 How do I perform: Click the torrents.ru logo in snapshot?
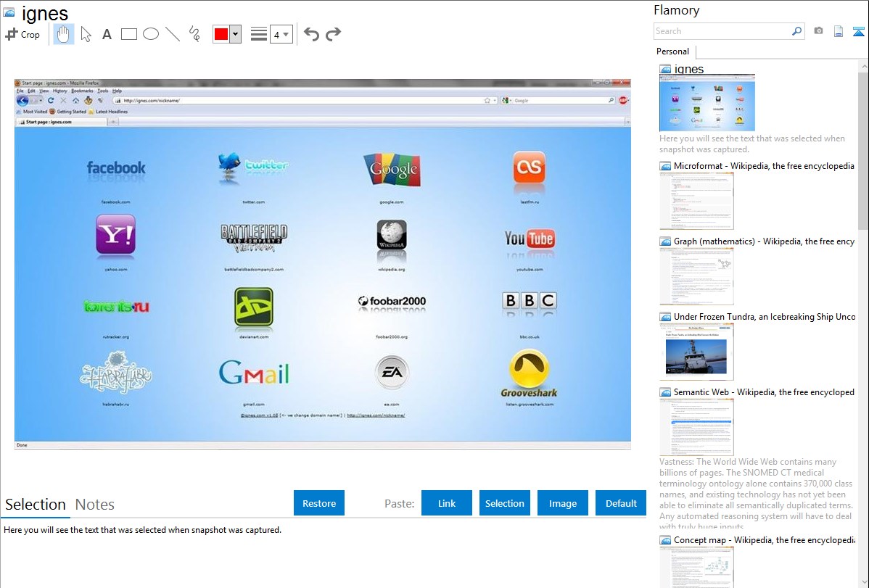116,306
